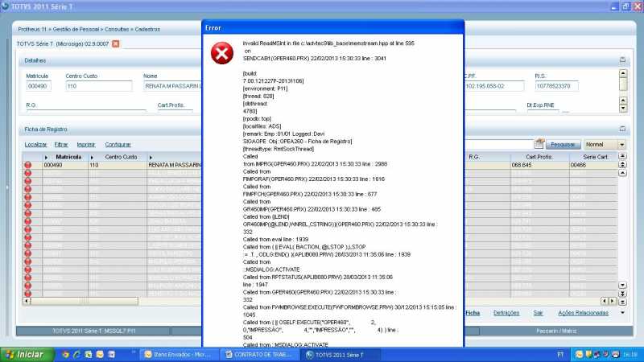The height and width of the screenshot is (362, 644).
Task: Open sort arrow before Centro Custo column
Action: click(x=92, y=157)
